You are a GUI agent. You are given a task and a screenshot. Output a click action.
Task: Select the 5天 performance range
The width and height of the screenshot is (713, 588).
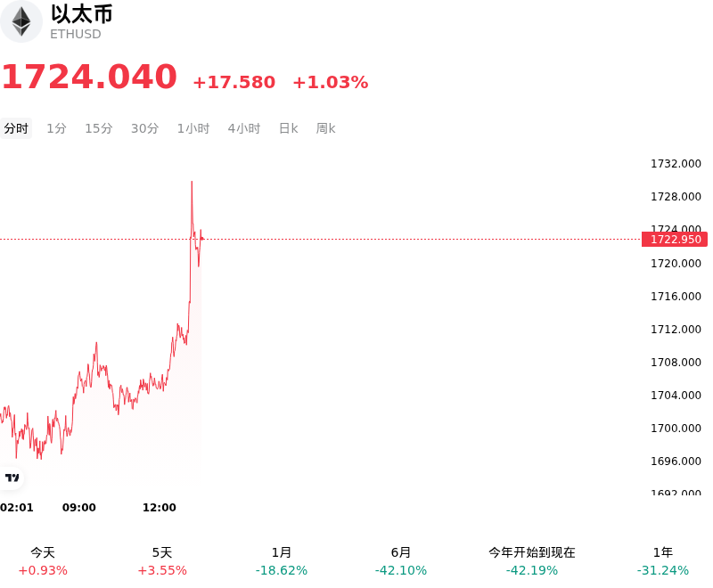tap(162, 561)
